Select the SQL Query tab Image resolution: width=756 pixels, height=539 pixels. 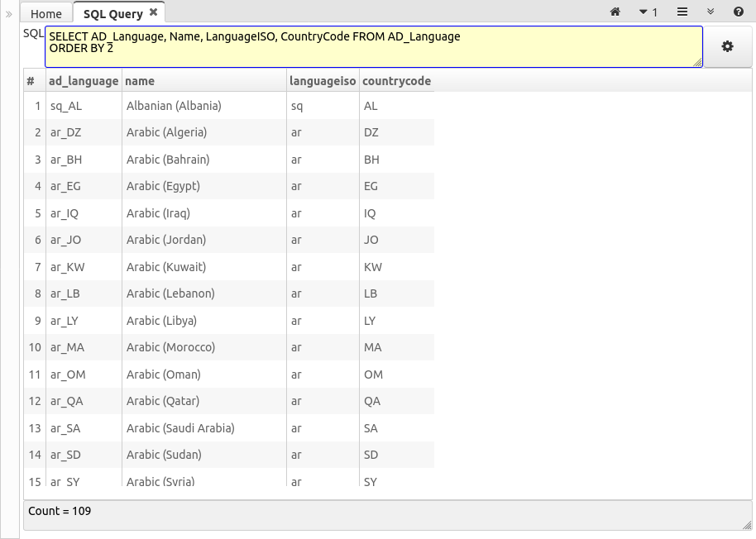point(112,14)
